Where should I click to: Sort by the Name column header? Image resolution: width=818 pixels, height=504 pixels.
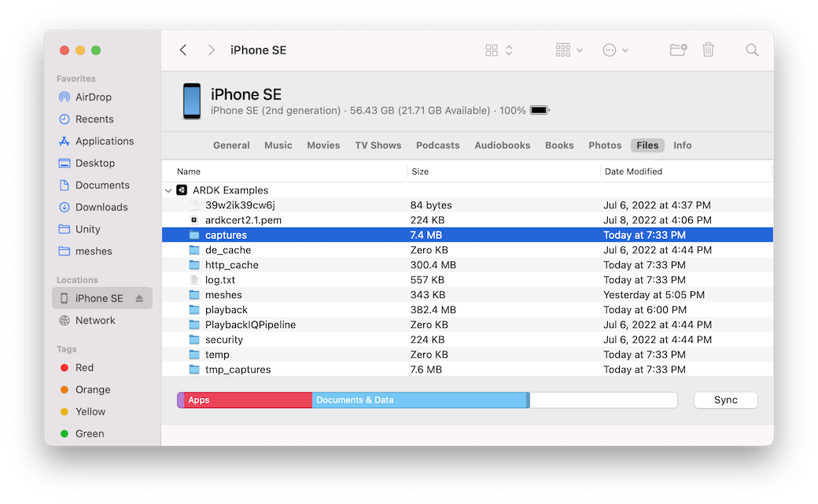click(188, 171)
